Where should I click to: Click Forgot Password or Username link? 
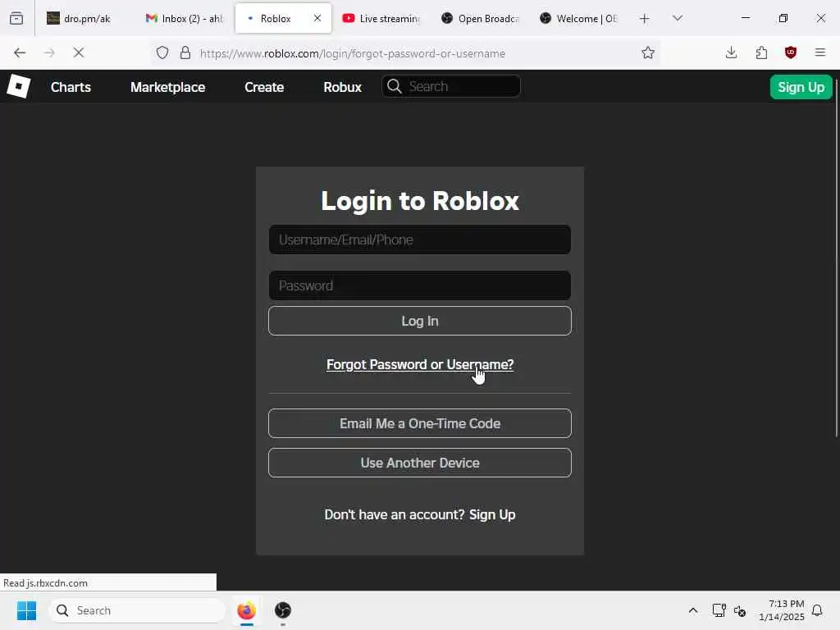(x=420, y=364)
